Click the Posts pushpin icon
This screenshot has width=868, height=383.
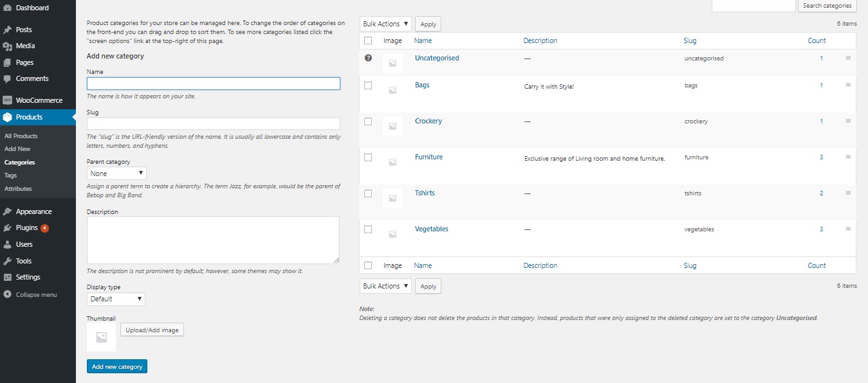pyautogui.click(x=7, y=30)
